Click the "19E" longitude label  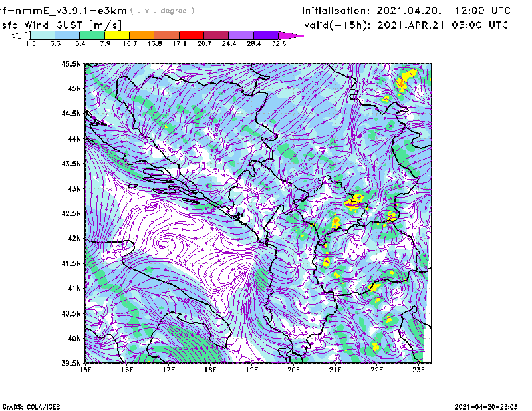[252, 370]
